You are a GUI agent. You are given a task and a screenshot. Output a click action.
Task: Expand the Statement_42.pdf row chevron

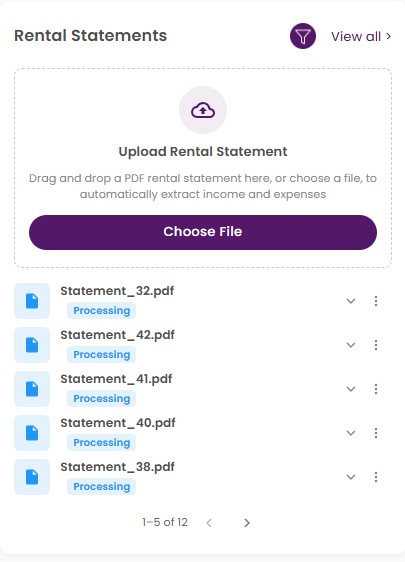[351, 345]
